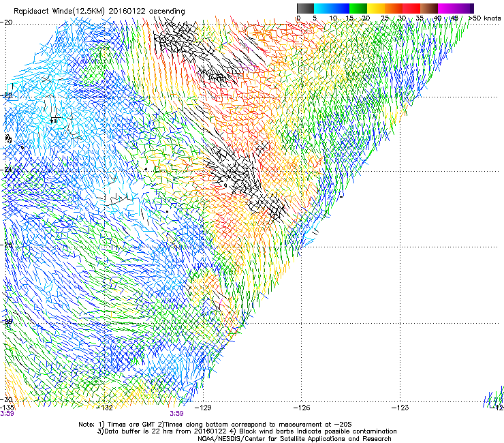Pick the orange 25-30 knots legend swatch
The image size is (504, 443).
tap(394, 8)
